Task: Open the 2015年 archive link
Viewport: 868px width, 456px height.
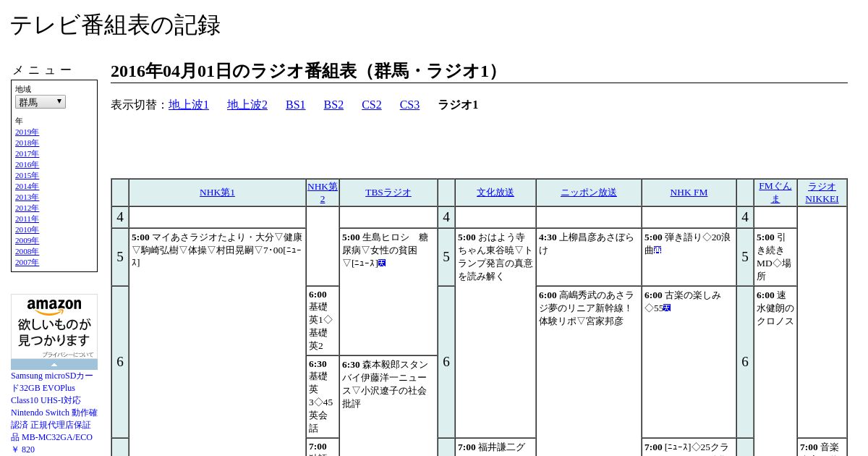Action: tap(27, 175)
